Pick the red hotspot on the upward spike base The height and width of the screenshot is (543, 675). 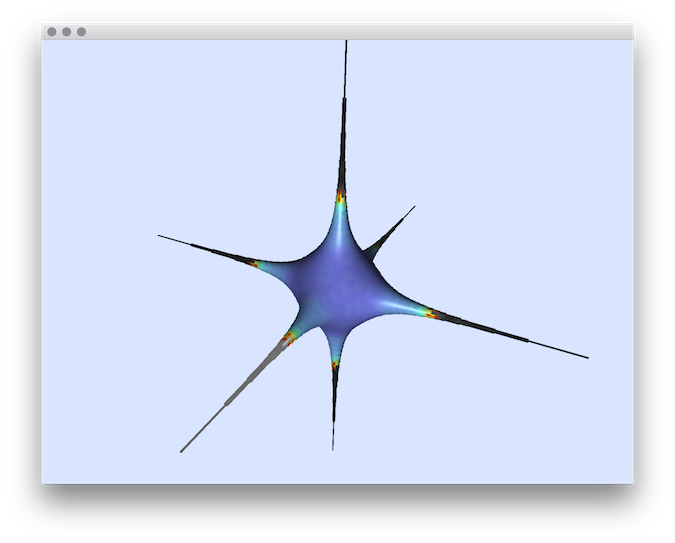341,197
